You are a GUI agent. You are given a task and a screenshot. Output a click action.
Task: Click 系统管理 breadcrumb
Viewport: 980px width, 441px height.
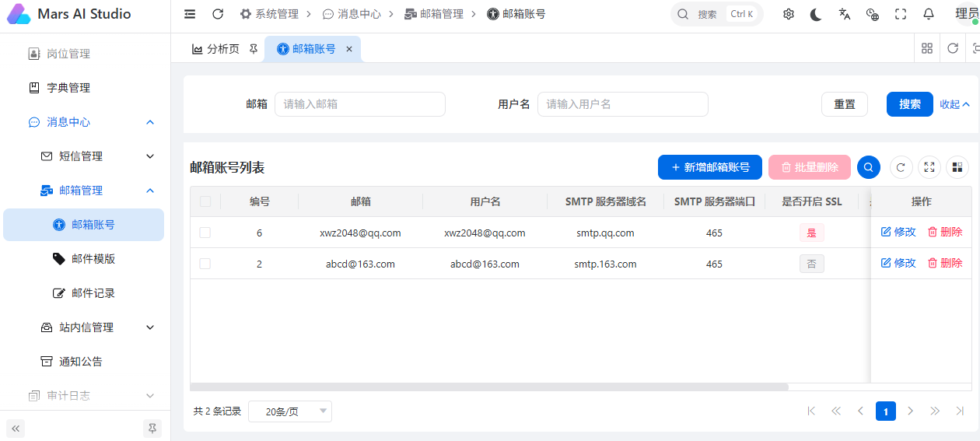coord(269,14)
